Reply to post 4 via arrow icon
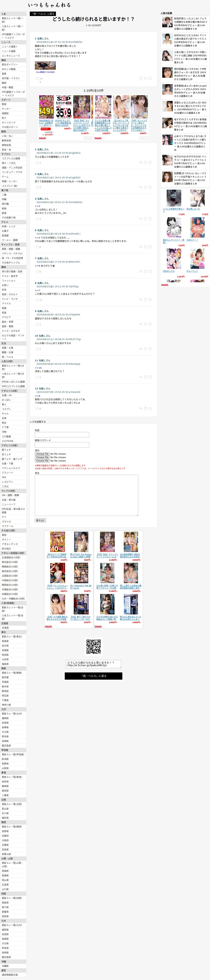Image resolution: width=210 pixels, height=980 pixels. point(140,219)
